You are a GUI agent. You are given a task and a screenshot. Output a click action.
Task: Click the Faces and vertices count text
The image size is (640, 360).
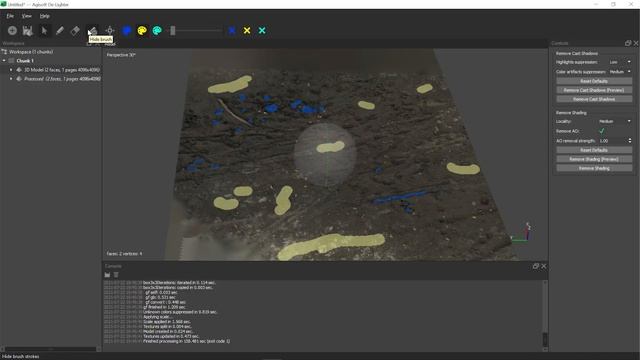click(x=124, y=253)
